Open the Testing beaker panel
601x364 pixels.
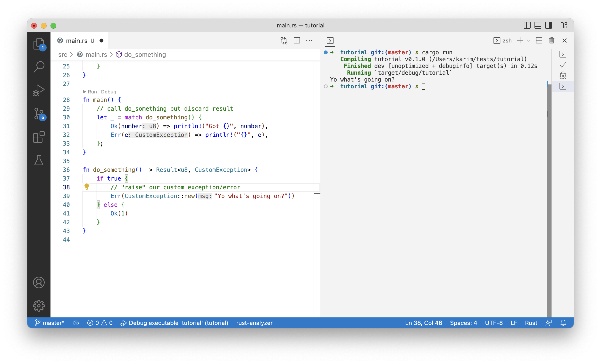(39, 160)
